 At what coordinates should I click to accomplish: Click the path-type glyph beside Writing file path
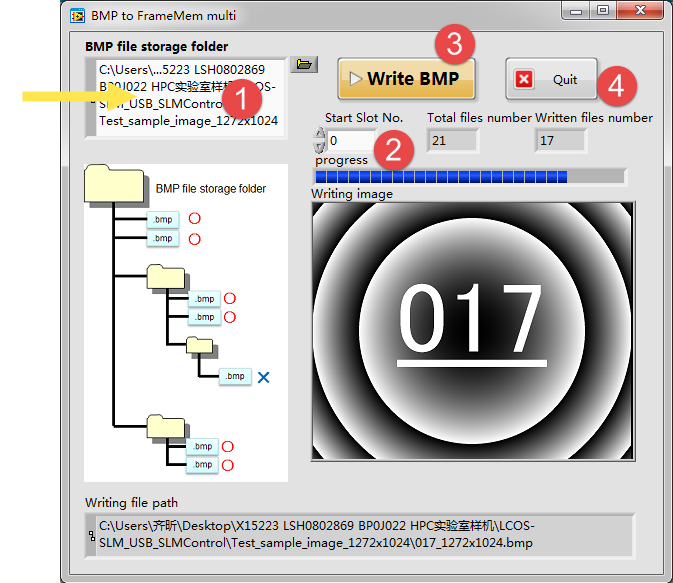[x=91, y=536]
